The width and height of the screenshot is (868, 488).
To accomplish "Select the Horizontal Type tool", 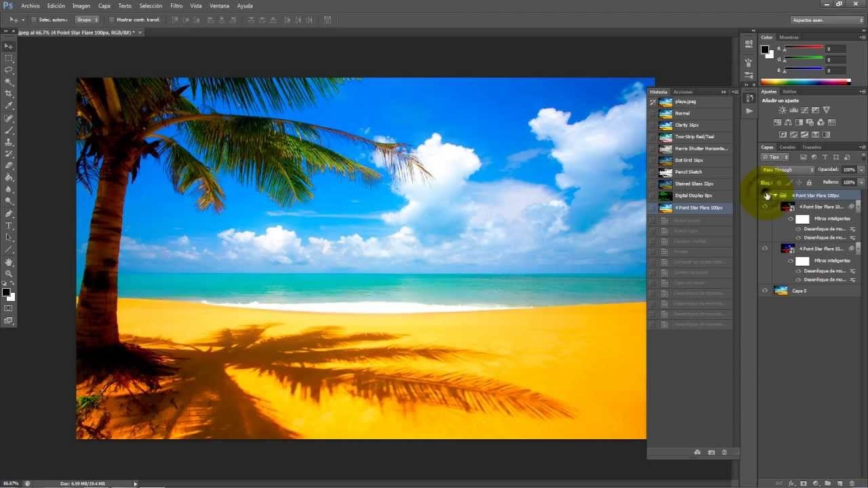I will pyautogui.click(x=9, y=225).
